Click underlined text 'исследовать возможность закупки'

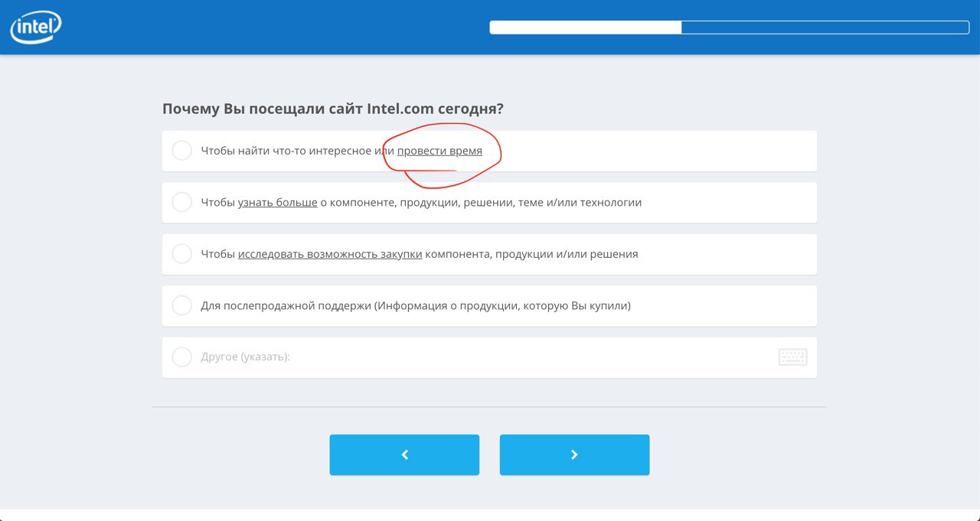tap(330, 254)
